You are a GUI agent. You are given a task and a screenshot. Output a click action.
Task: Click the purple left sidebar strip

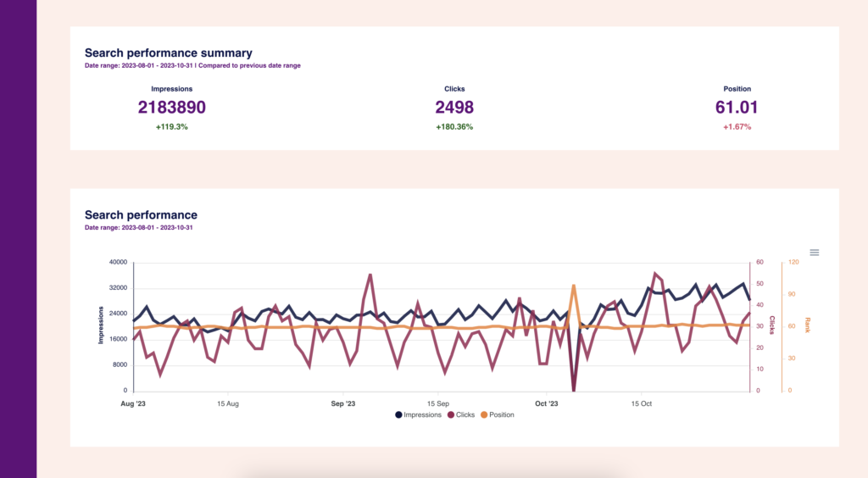[x=18, y=239]
